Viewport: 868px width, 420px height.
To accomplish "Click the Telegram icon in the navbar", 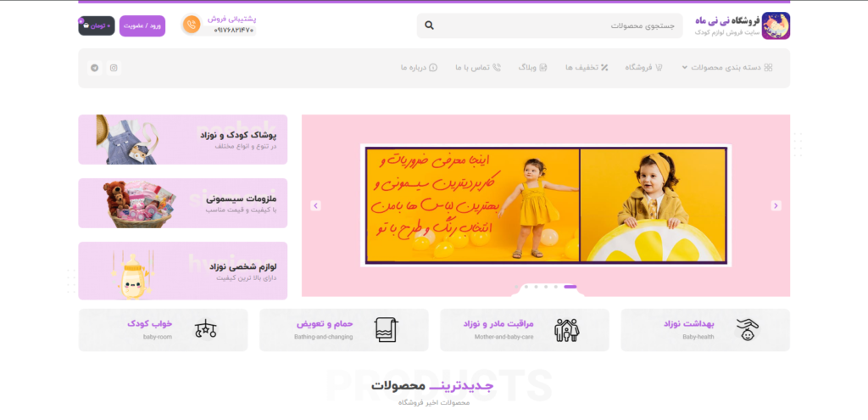I will pos(94,68).
